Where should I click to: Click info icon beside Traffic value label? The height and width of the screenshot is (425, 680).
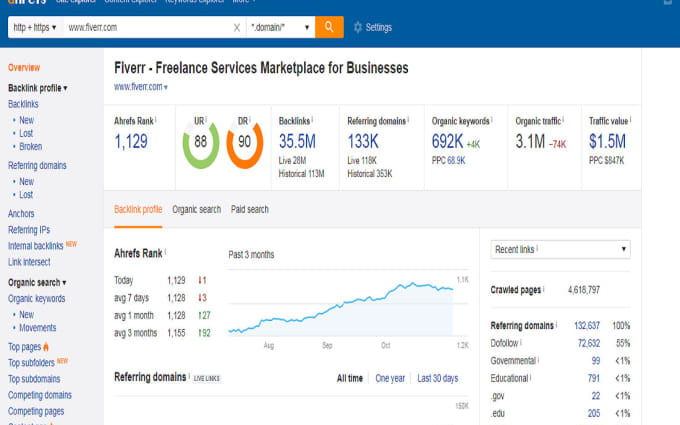pyautogui.click(x=631, y=119)
